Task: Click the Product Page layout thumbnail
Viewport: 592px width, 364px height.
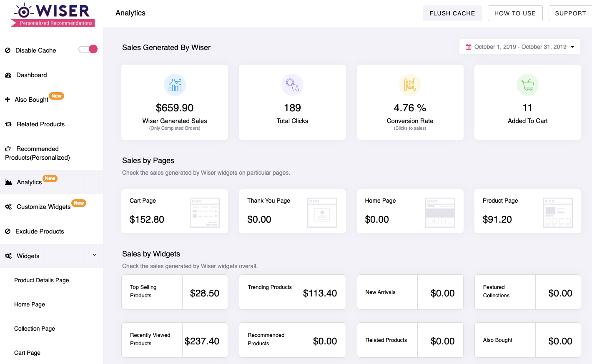Action: [558, 213]
